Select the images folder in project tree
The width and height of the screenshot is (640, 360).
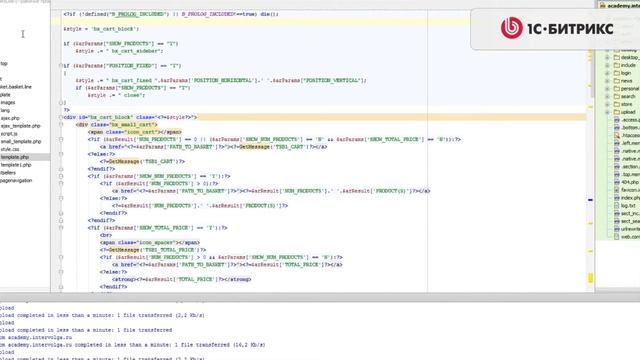click(8, 102)
